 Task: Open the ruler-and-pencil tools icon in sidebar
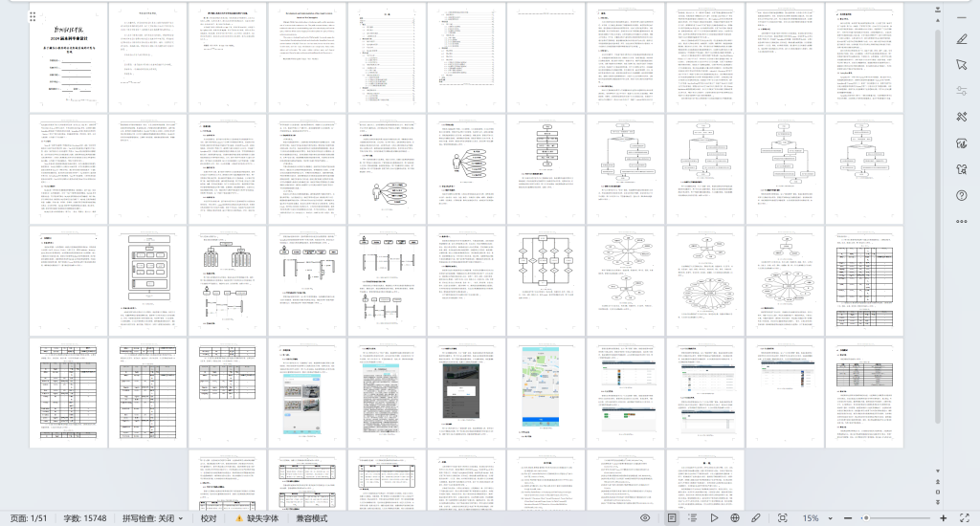click(x=962, y=117)
